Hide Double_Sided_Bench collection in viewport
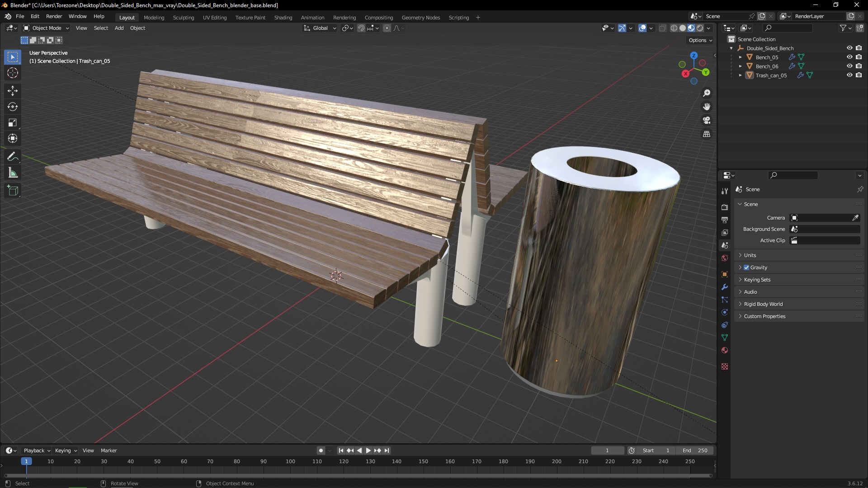 849,48
